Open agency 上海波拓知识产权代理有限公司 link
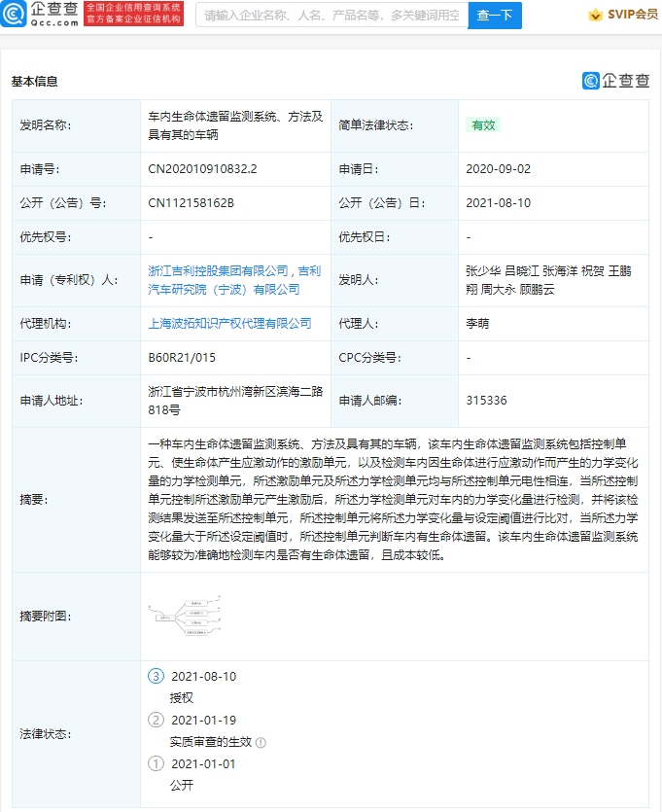The height and width of the screenshot is (812, 662). coord(229,323)
